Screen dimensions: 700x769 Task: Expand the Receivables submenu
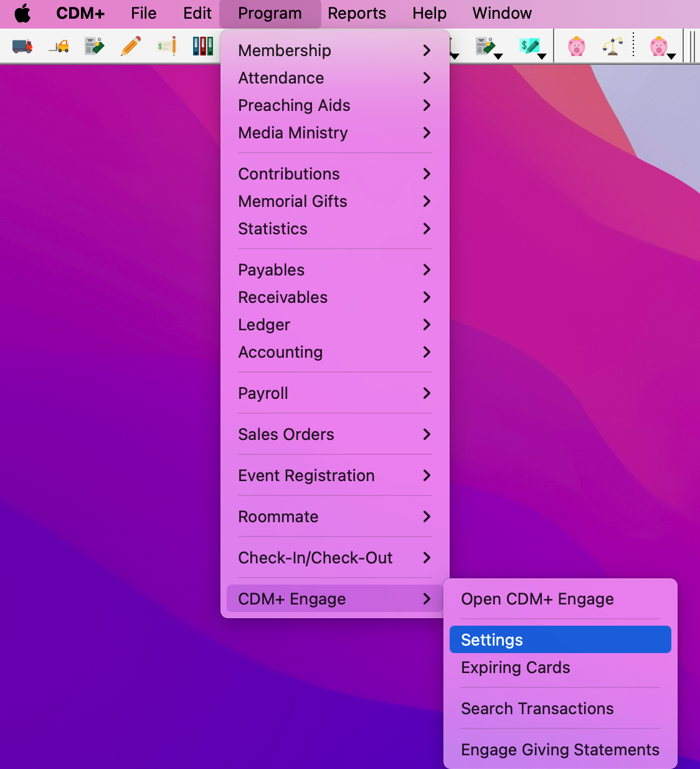coord(335,297)
